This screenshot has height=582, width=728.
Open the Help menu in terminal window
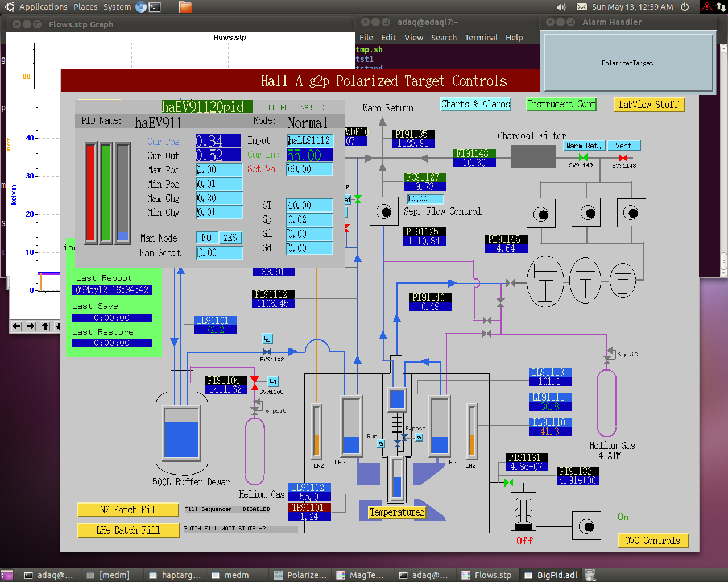click(x=514, y=38)
